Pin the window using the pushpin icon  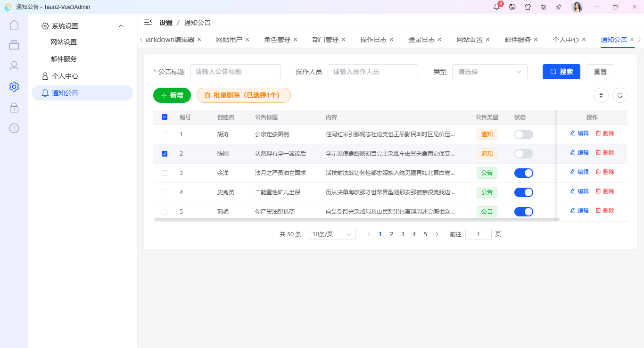pyautogui.click(x=559, y=7)
